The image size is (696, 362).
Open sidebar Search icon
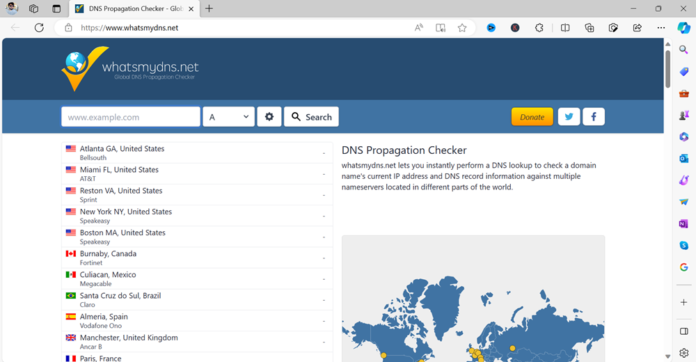pyautogui.click(x=684, y=50)
